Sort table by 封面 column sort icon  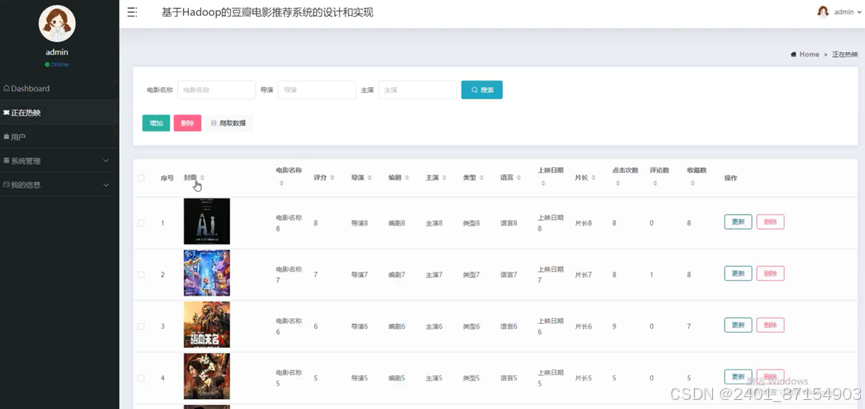pos(202,178)
